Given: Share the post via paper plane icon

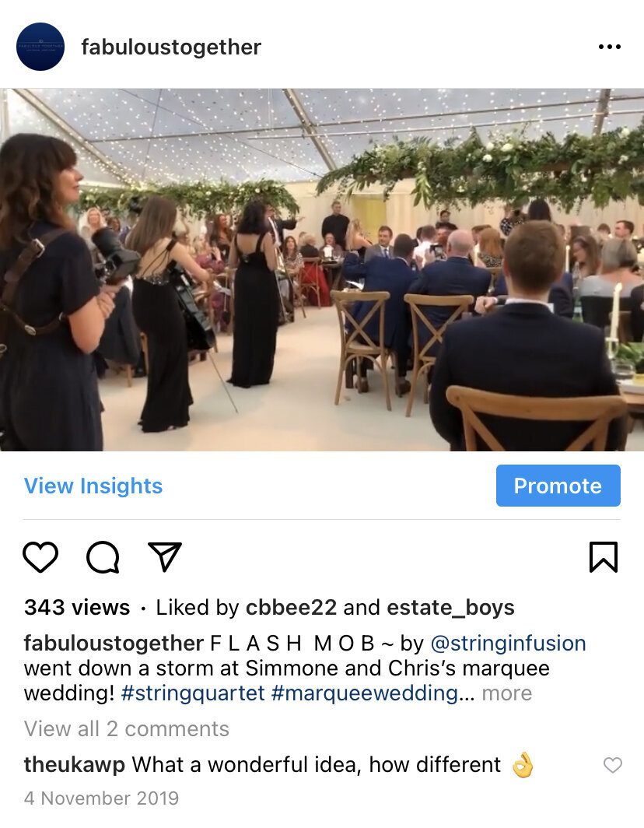Looking at the screenshot, I should click(x=165, y=556).
